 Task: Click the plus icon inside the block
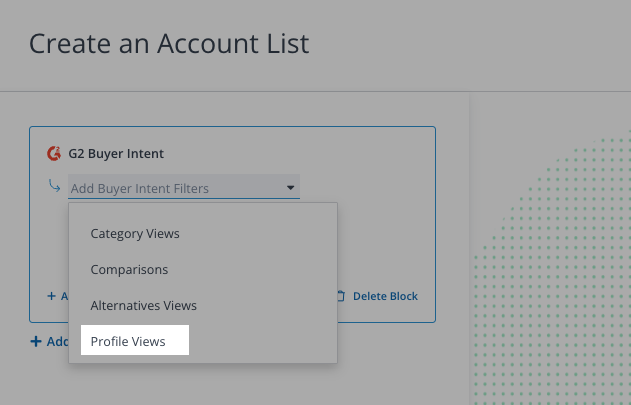(51, 296)
